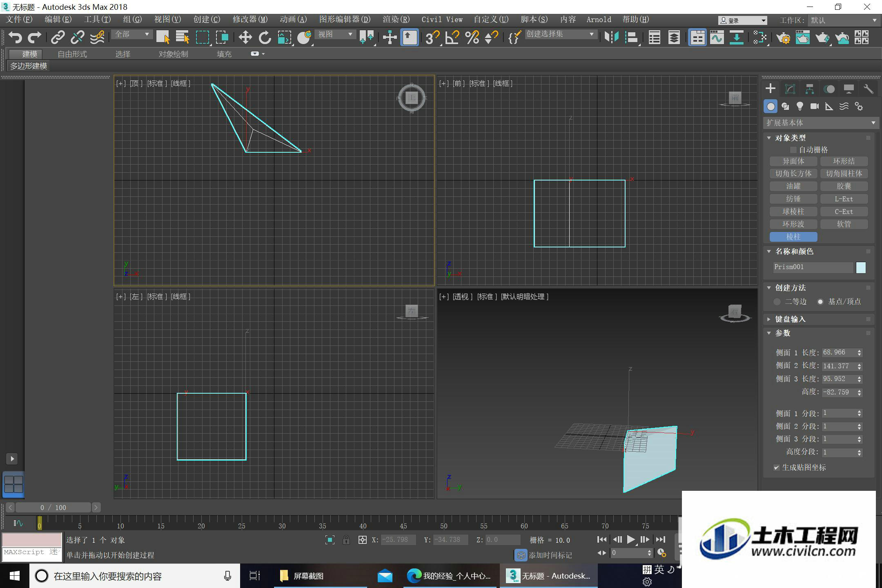
Task: Open Render Setup dialog
Action: coord(783,38)
